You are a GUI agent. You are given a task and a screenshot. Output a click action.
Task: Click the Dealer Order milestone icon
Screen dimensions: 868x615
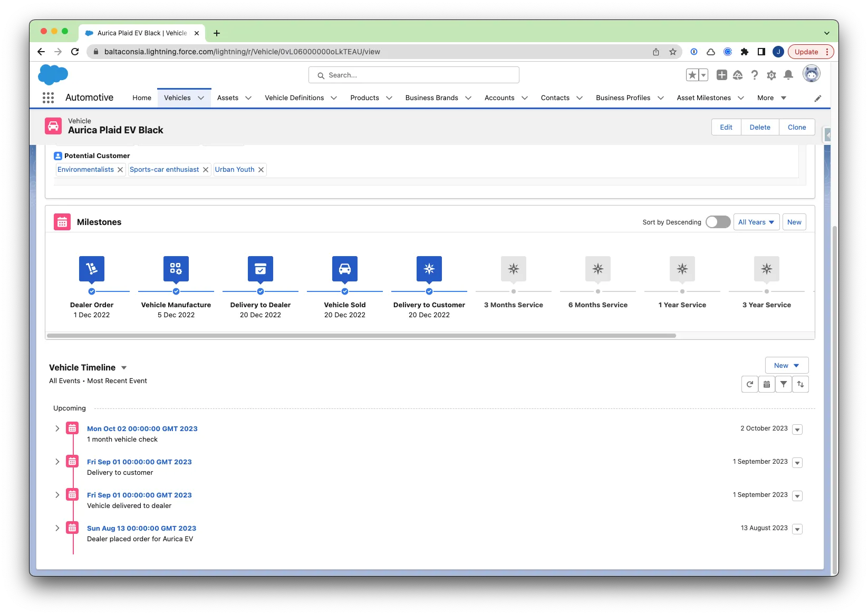92,269
